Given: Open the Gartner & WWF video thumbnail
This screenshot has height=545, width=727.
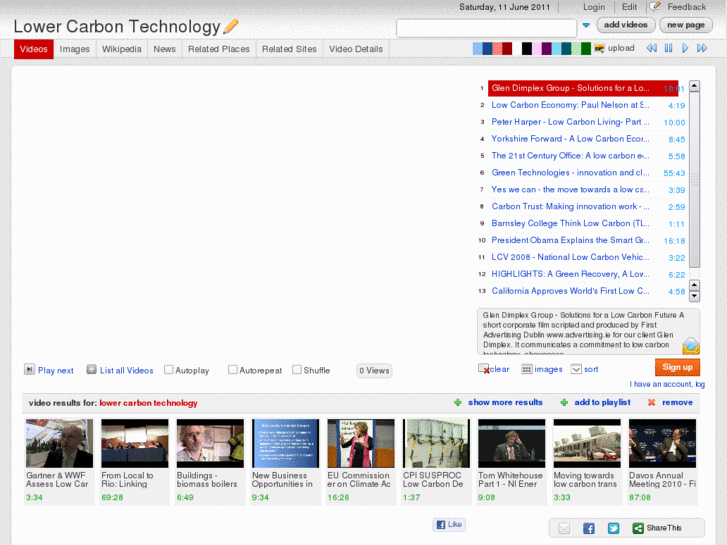Looking at the screenshot, I should pyautogui.click(x=59, y=443).
